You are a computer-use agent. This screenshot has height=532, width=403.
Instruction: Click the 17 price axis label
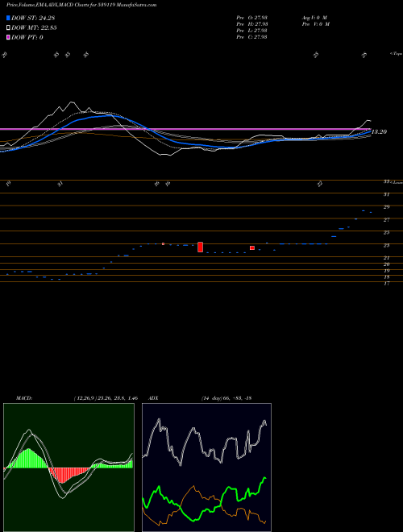click(x=386, y=284)
